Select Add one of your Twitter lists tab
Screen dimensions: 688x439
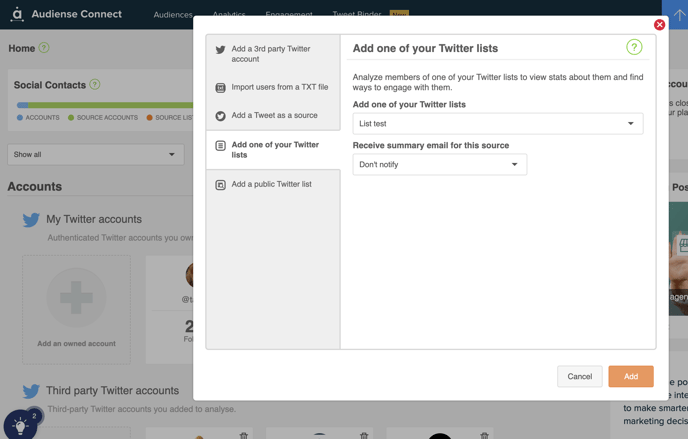tap(273, 150)
